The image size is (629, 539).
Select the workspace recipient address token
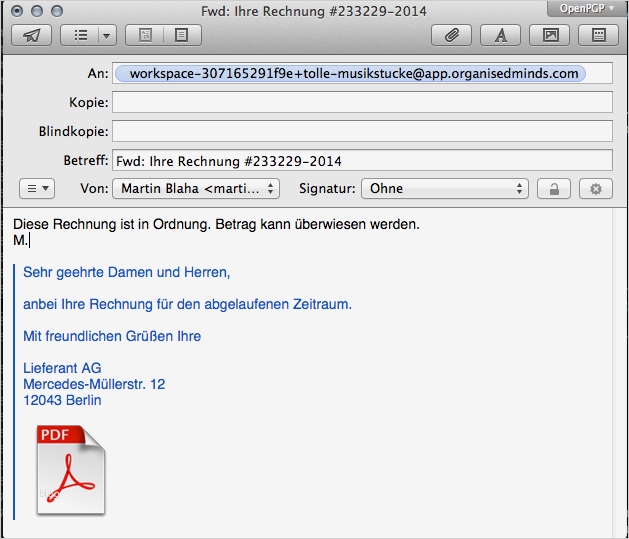[350, 73]
